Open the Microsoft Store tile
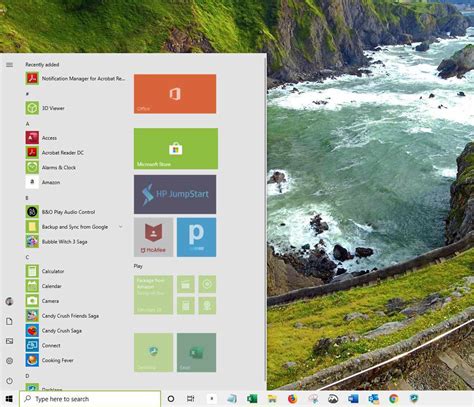This screenshot has height=407, width=474. tap(176, 149)
